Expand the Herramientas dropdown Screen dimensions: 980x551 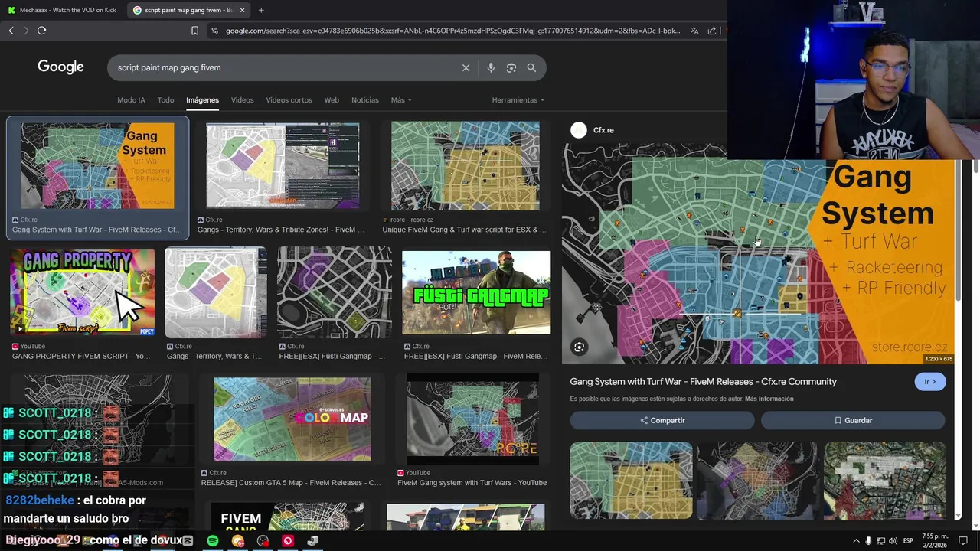point(518,100)
